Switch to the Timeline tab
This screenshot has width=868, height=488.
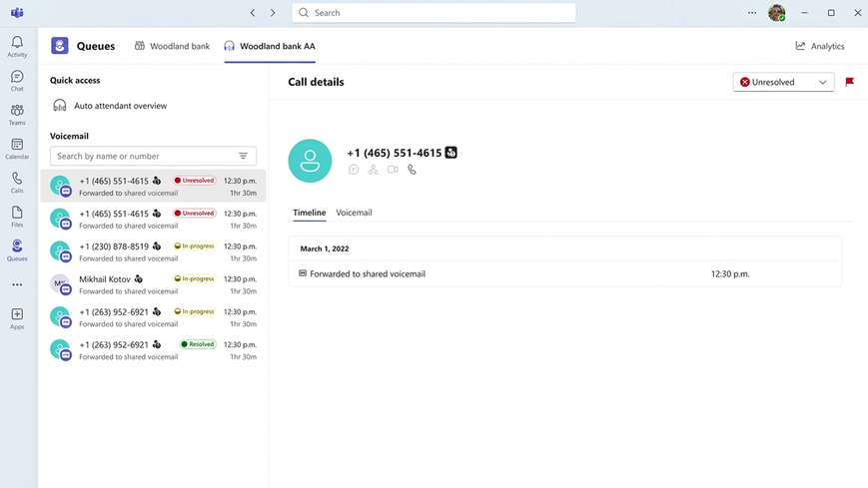tap(310, 213)
